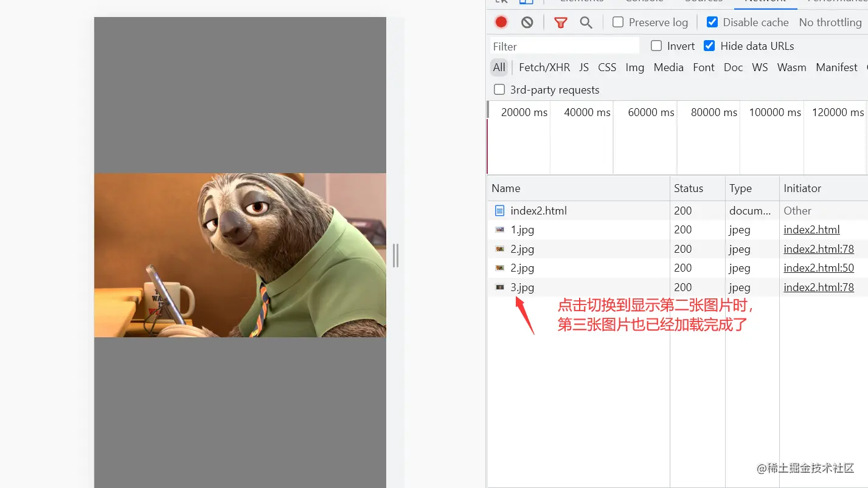Image resolution: width=868 pixels, height=488 pixels.
Task: Open the No throttling dropdown
Action: coord(830,22)
